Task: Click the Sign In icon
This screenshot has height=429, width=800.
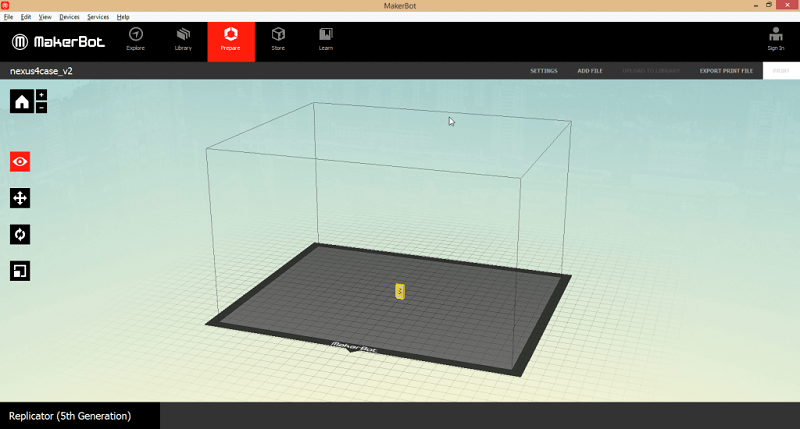Action: coord(776,39)
